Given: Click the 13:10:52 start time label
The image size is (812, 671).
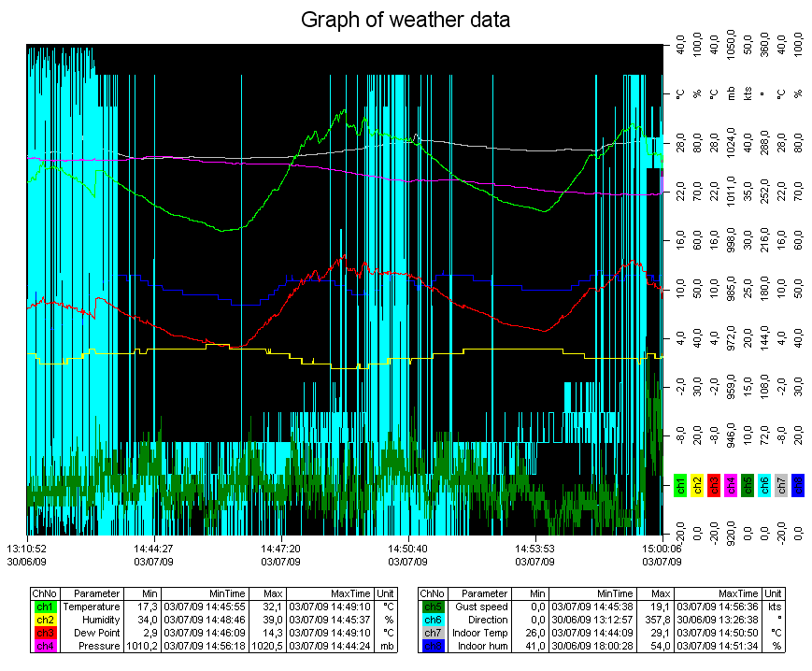Looking at the screenshot, I should click(27, 549).
